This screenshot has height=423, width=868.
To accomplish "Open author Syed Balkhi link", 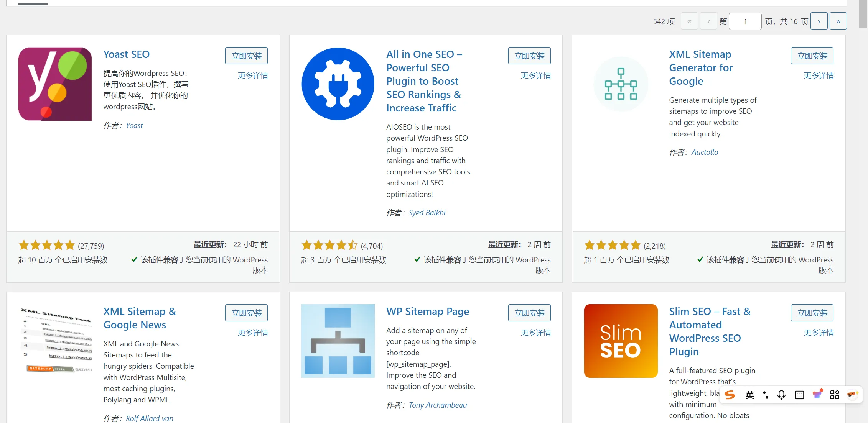I will coord(427,213).
